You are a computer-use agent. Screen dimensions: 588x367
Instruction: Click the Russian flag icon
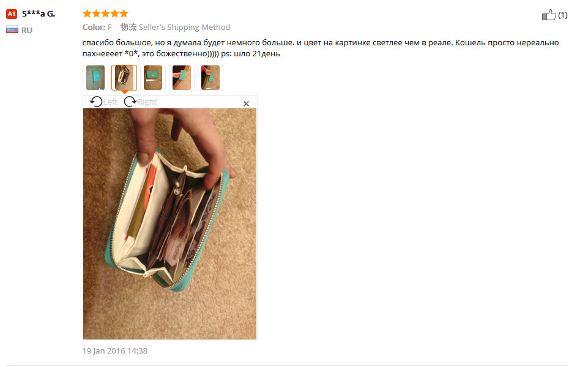click(12, 29)
